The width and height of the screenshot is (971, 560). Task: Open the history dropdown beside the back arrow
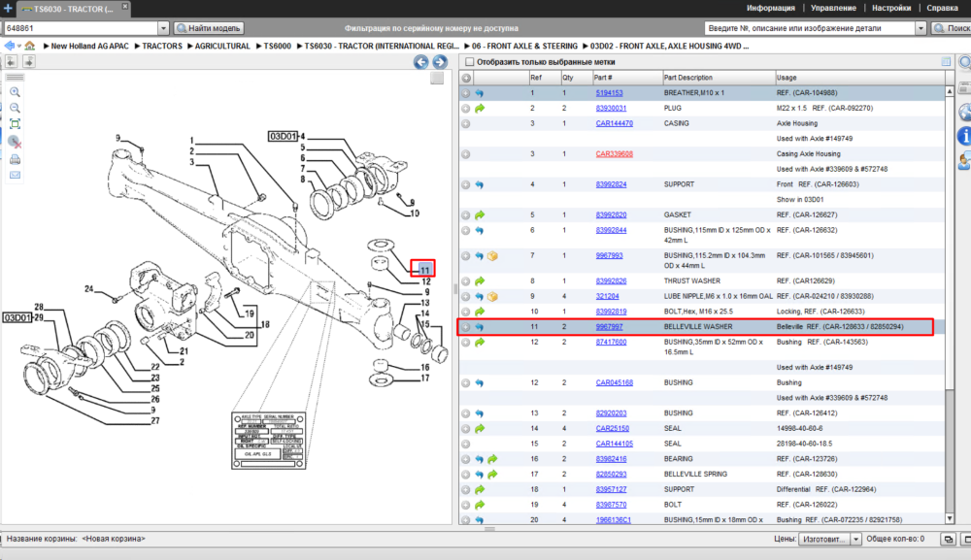[x=19, y=47]
